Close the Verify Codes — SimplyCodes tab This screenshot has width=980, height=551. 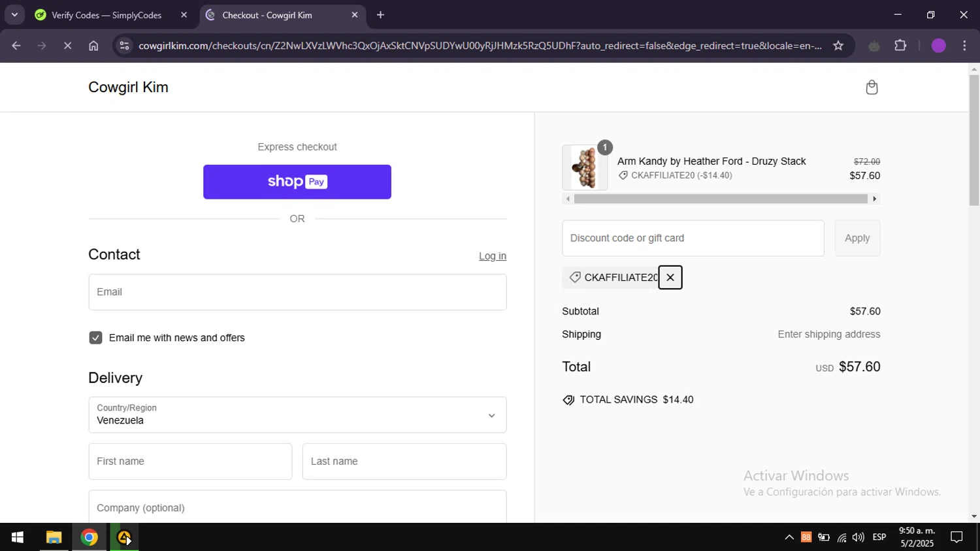tap(184, 15)
